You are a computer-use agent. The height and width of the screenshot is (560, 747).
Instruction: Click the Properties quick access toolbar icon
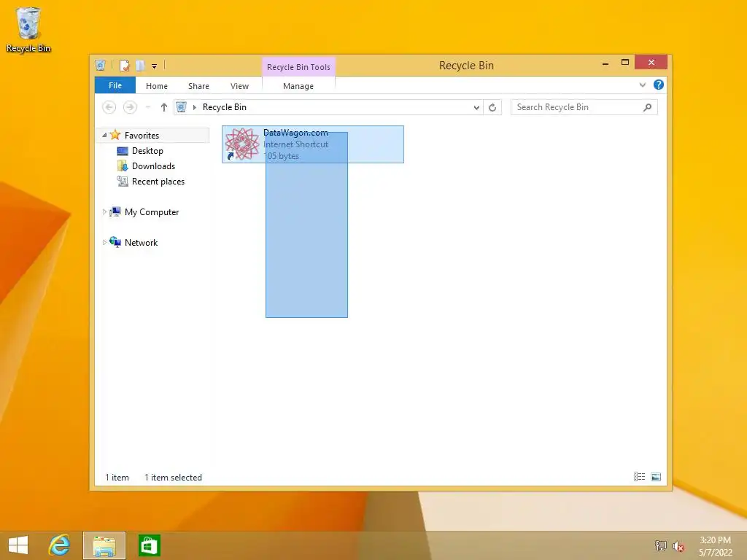click(124, 65)
